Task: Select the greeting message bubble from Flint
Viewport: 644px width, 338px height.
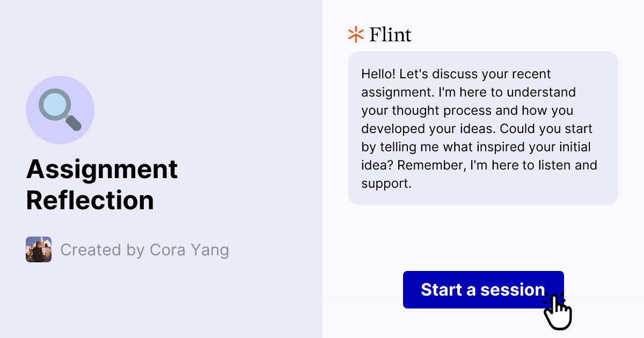Action: coord(483,128)
